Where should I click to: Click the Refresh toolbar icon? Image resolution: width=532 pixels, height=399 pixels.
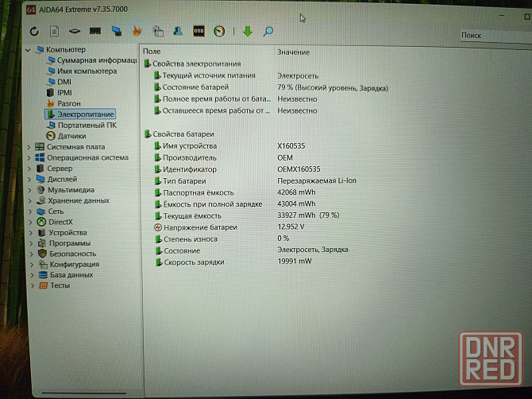click(34, 32)
